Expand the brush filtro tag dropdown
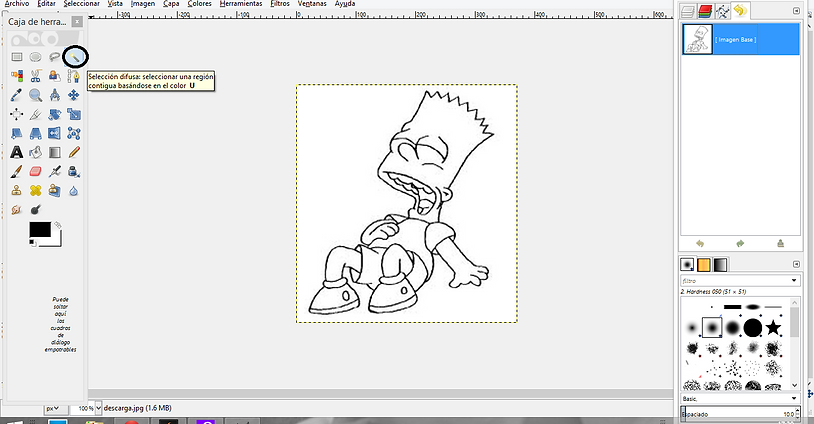Viewport: 814px width, 424px height. pos(794,281)
